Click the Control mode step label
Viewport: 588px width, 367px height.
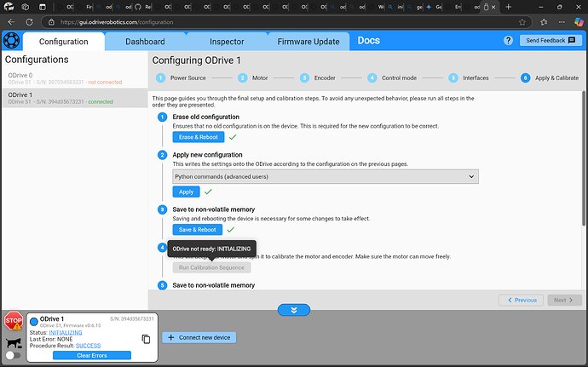point(399,78)
